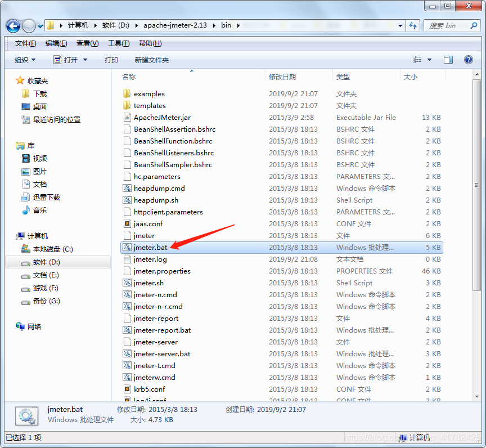Click the examples folder icon
The height and width of the screenshot is (448, 486).
pos(127,93)
